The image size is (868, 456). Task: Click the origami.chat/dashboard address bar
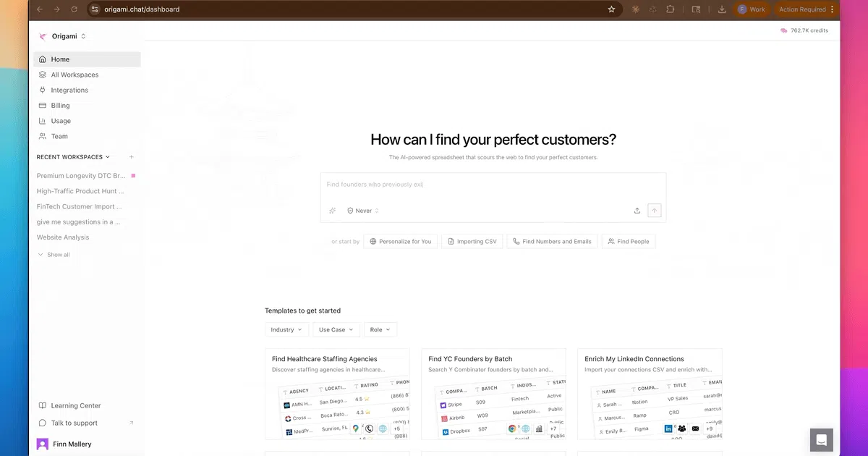(x=354, y=9)
